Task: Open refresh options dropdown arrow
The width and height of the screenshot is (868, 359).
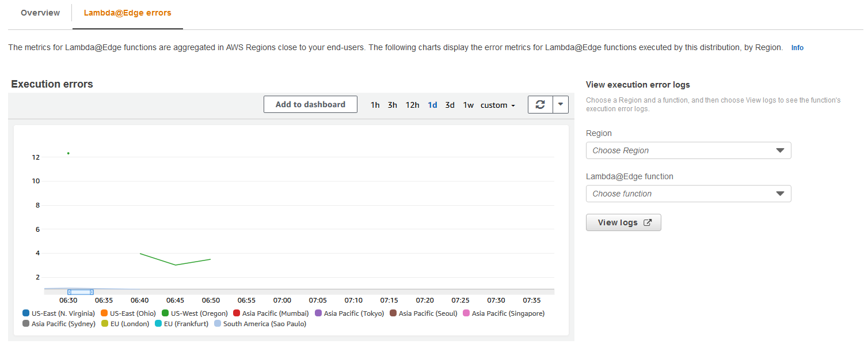Action: click(561, 104)
